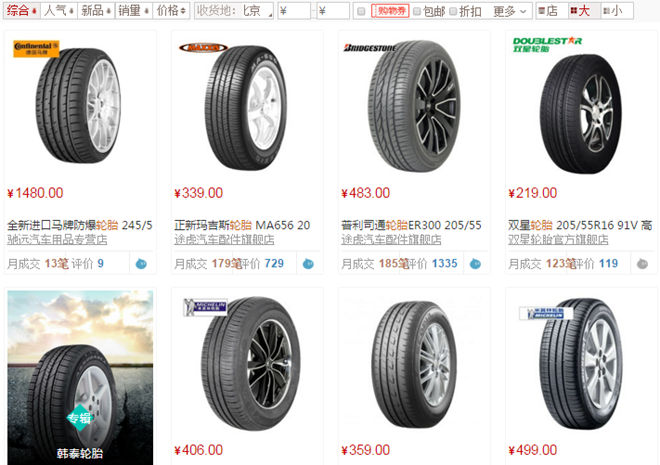Toggle the 购物券 coupon checkbox
660x465 pixels.
[361, 11]
